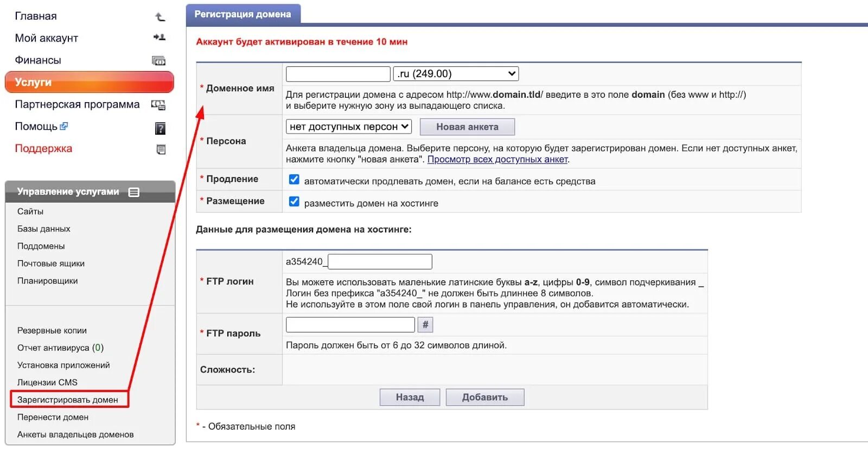Open Установка приложений link
The height and width of the screenshot is (454, 868).
click(63, 365)
